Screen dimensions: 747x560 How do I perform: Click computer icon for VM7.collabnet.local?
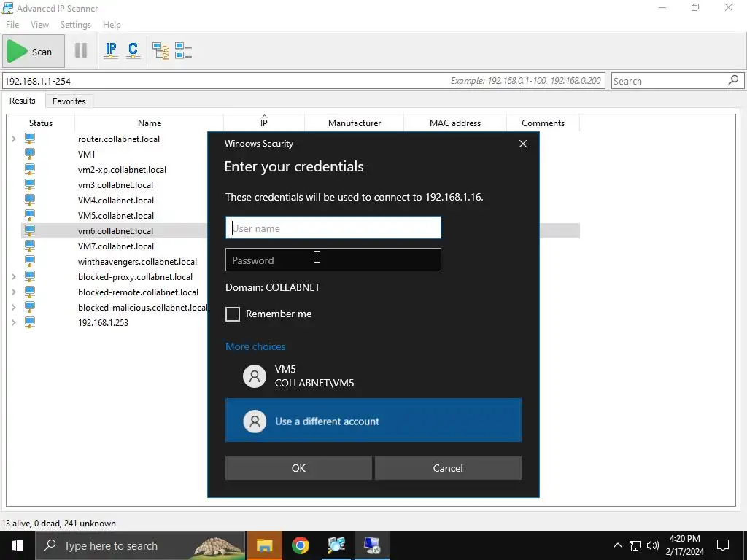coord(29,246)
